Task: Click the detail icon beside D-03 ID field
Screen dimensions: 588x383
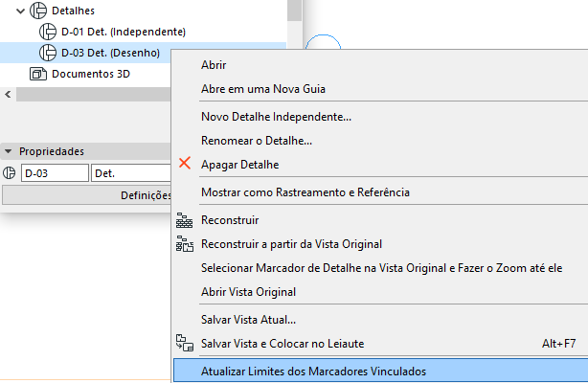Action: pyautogui.click(x=10, y=173)
